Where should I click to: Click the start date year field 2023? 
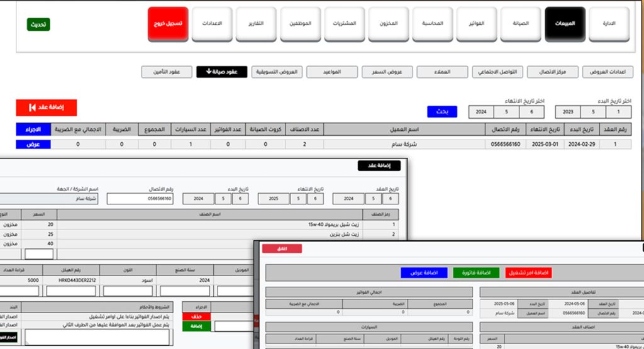(568, 112)
